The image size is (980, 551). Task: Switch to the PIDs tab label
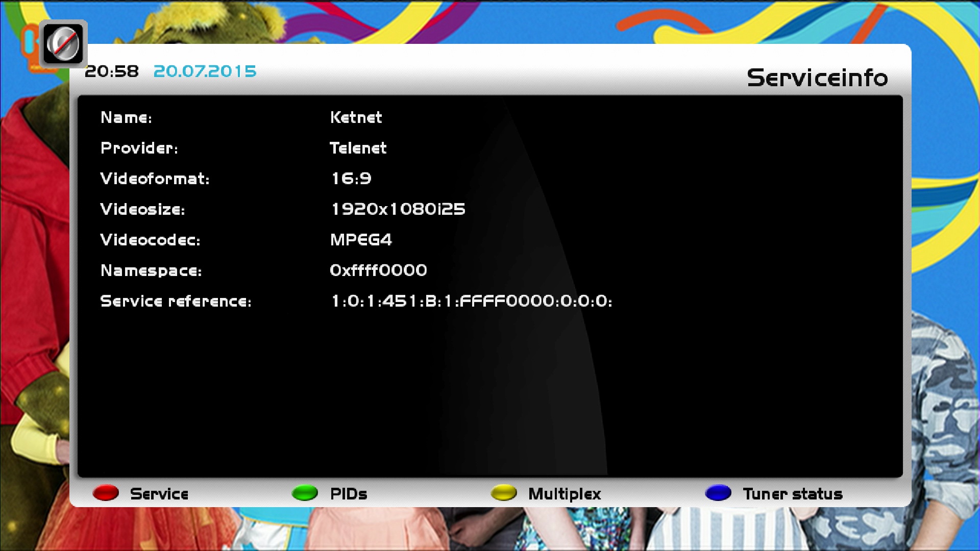click(348, 494)
